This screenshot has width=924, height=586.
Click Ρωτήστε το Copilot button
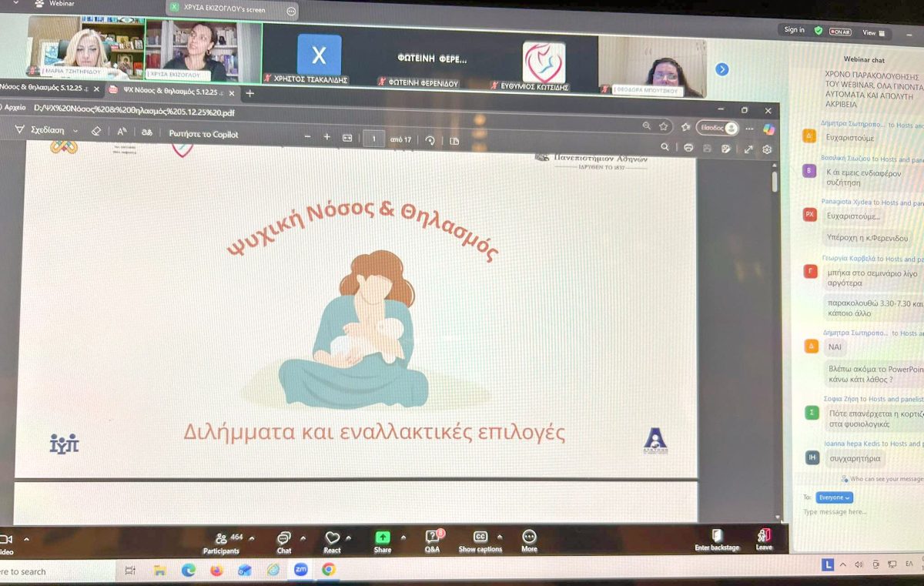pos(203,134)
